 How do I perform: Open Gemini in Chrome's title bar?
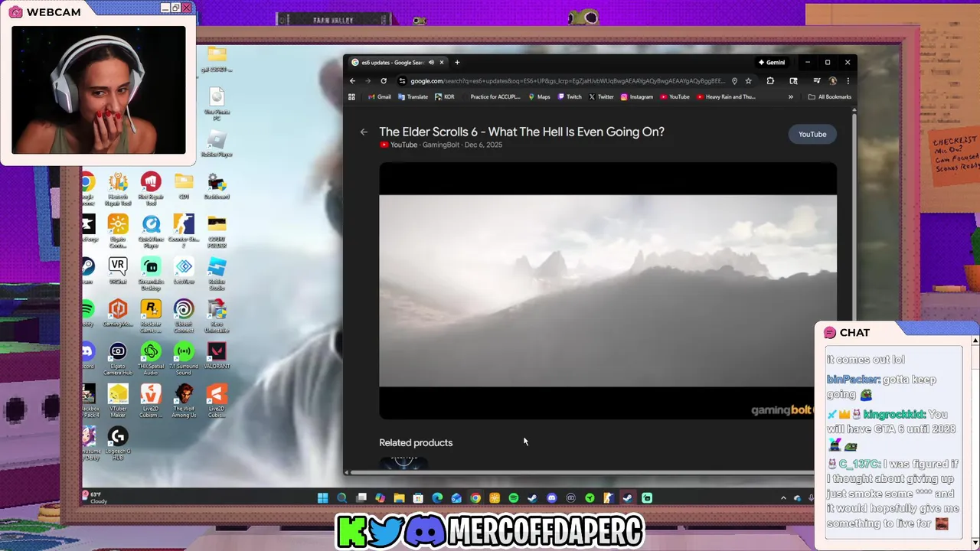(772, 63)
